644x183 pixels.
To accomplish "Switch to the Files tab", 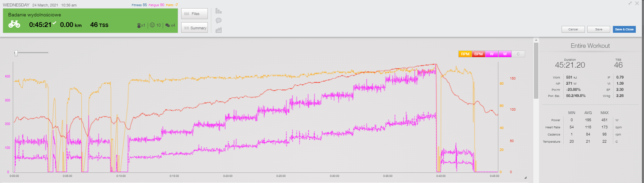I will pos(194,14).
